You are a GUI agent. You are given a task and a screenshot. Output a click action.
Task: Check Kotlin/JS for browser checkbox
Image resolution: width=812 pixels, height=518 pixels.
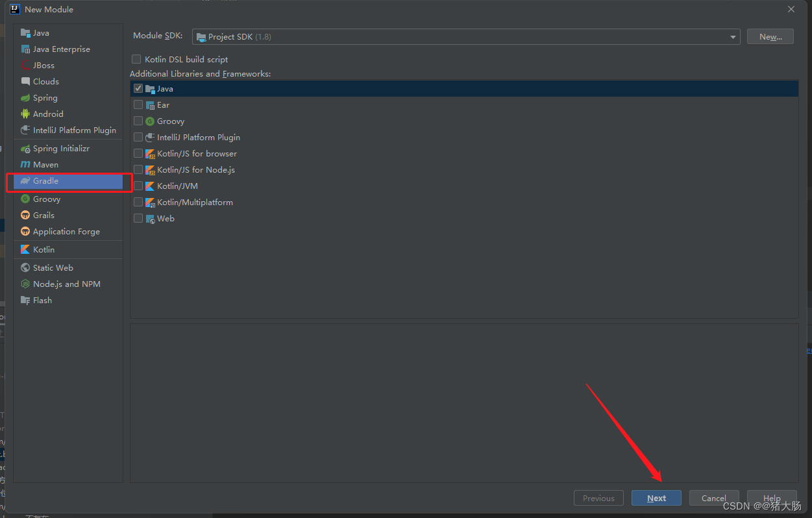click(138, 153)
